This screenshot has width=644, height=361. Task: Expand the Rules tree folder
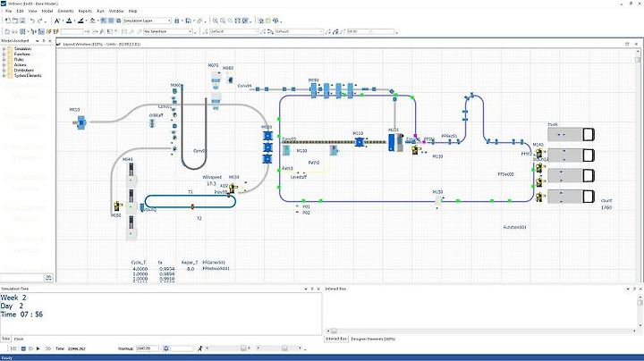pyautogui.click(x=4, y=60)
